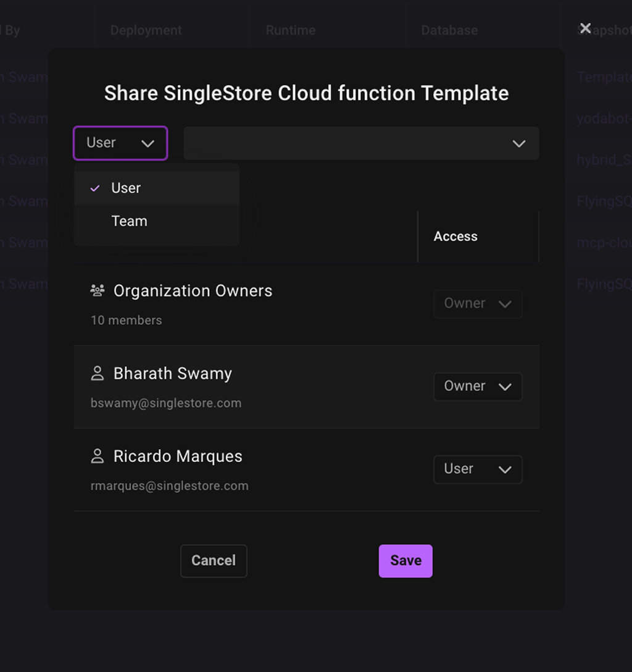Click the Deployment column header in the background table
The width and height of the screenshot is (632, 672).
[x=146, y=30]
